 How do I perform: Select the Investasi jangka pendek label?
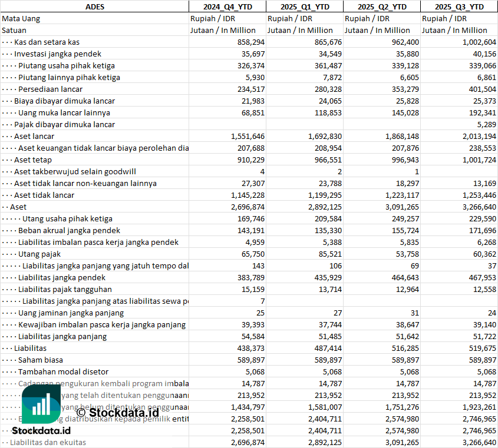pyautogui.click(x=58, y=54)
